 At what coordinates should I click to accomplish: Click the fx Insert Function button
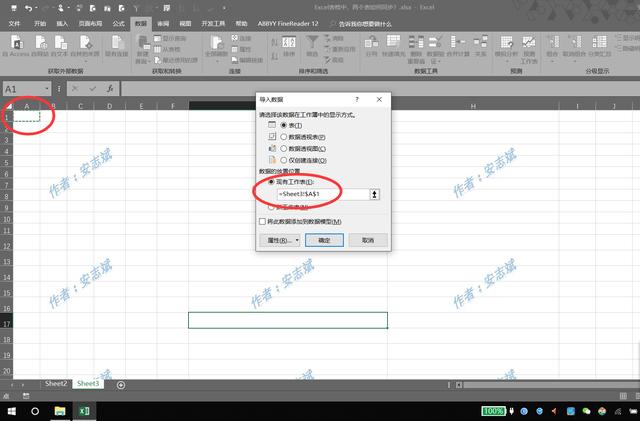click(110, 89)
